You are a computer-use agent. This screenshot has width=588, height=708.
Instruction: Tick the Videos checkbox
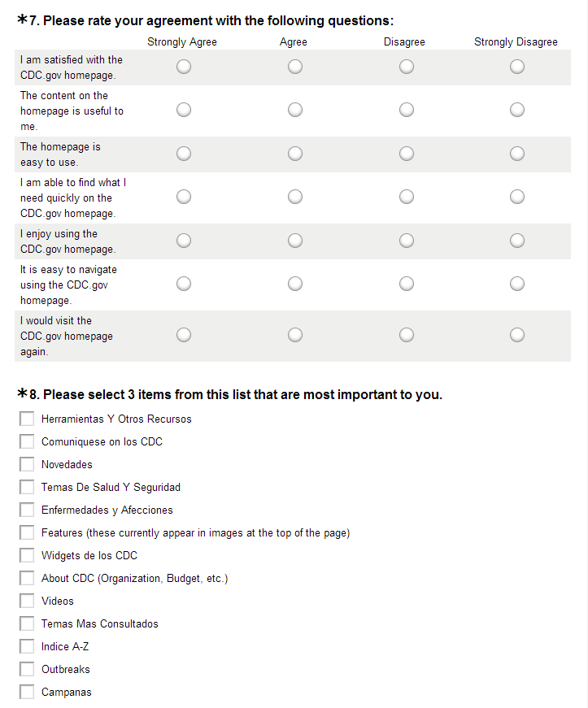28,602
